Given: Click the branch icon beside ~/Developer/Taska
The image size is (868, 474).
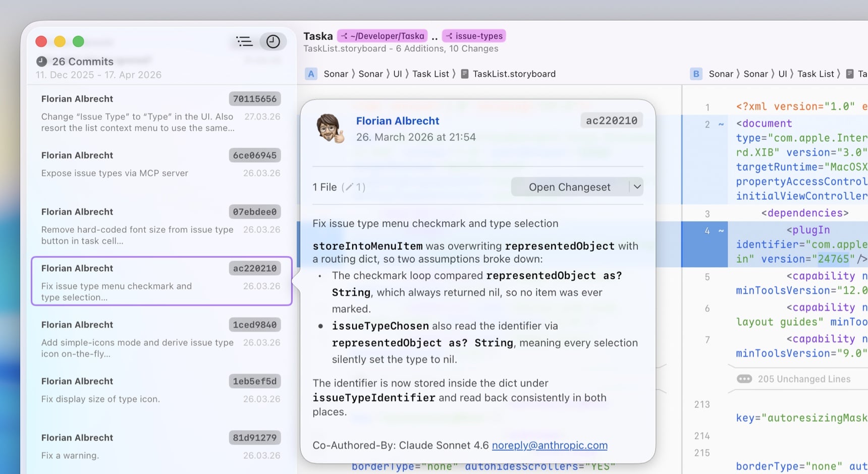Looking at the screenshot, I should 344,36.
